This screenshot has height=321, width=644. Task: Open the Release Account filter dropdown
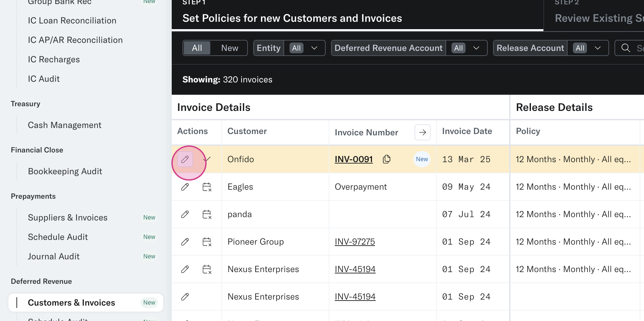588,48
